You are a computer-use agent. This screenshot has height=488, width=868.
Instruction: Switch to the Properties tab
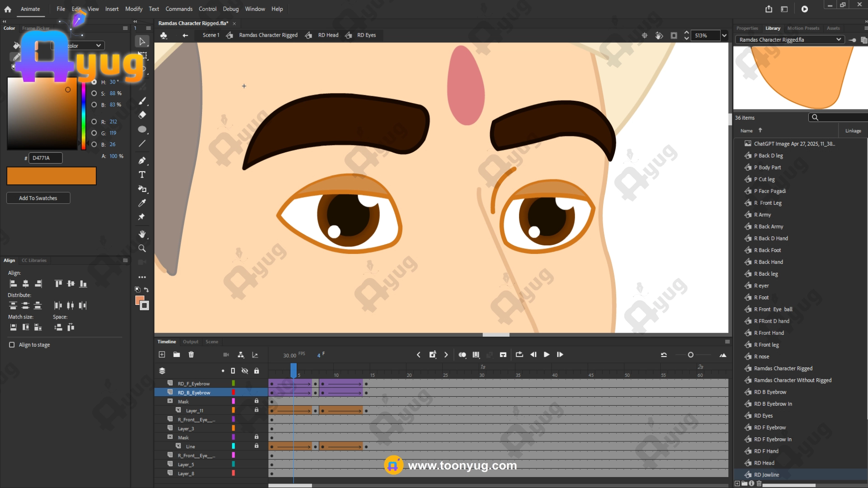tap(747, 28)
